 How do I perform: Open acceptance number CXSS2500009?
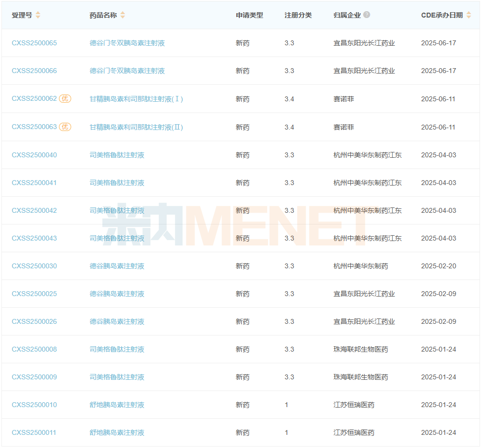pos(34,377)
